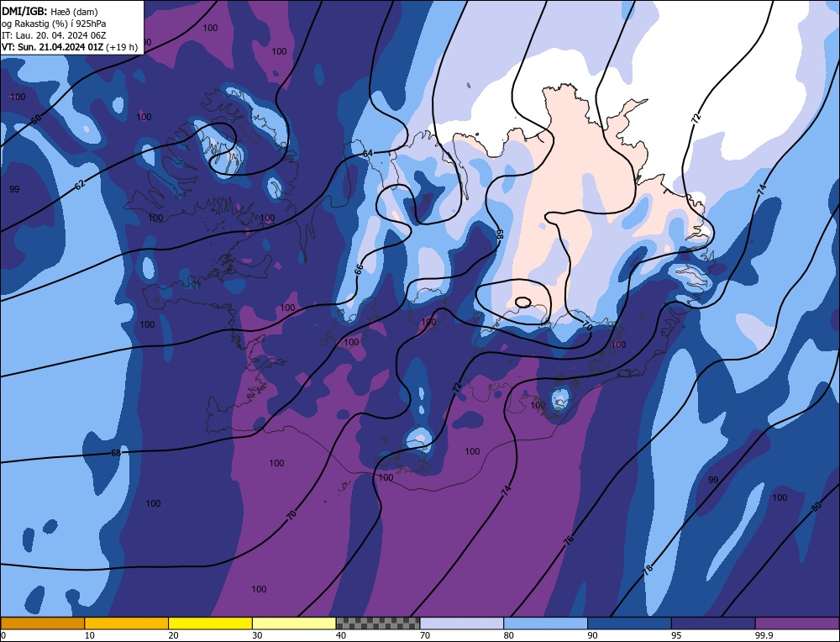Click the legend scale value '30'
This screenshot has width=840, height=642.
pos(258,635)
